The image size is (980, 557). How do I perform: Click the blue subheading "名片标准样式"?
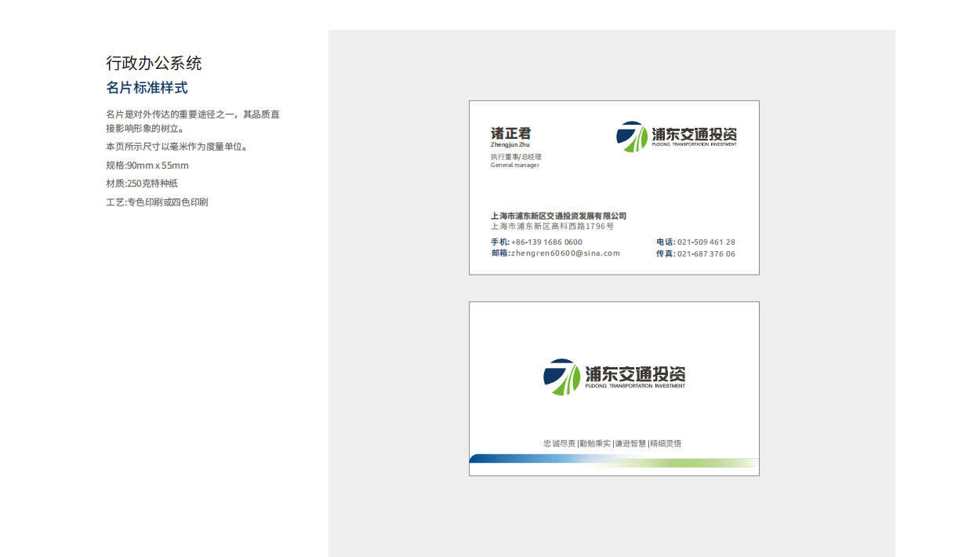[x=147, y=88]
